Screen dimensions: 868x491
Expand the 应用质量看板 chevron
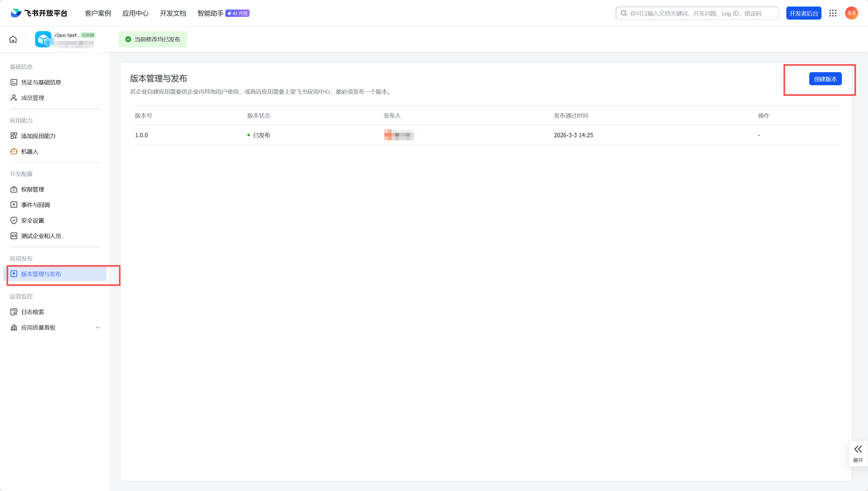click(x=98, y=327)
